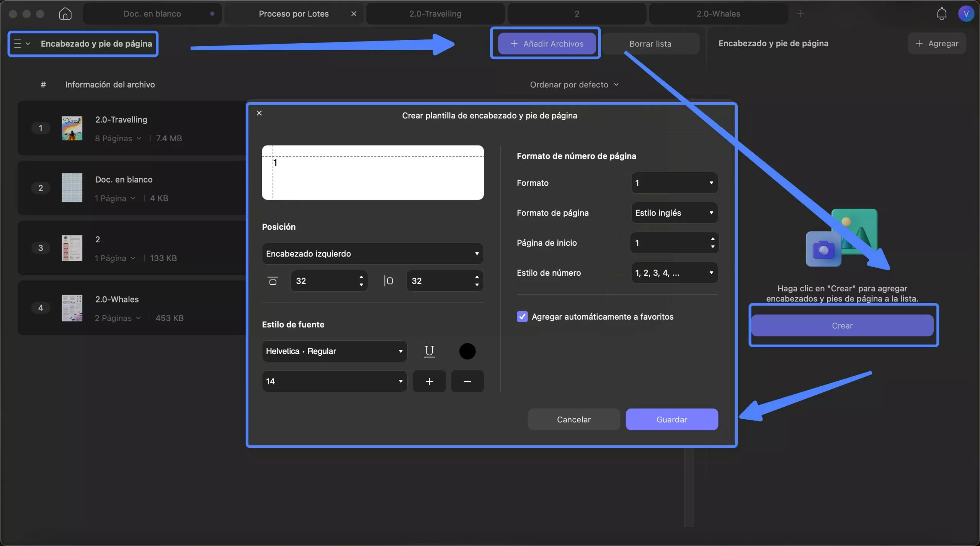The image size is (980, 546).
Task: Adjust the top margin 32 stepper
Action: [x=361, y=281]
